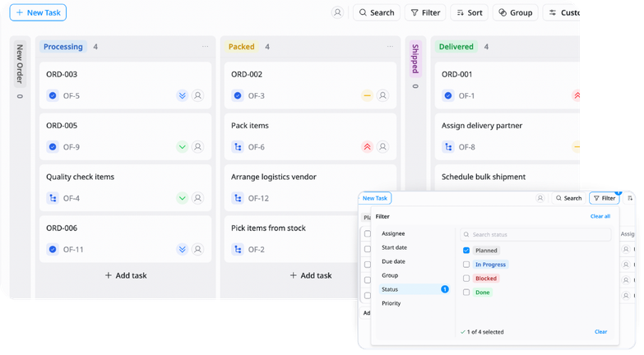Image resolution: width=644 pixels, height=355 pixels.
Task: Click the medium priority icon on ORD-002
Action: point(367,95)
